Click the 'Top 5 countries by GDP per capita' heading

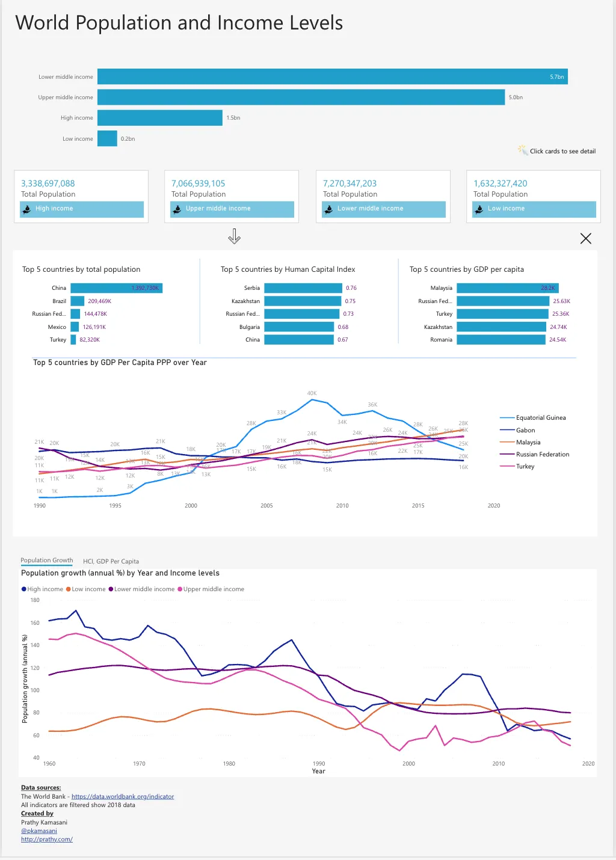point(467,269)
